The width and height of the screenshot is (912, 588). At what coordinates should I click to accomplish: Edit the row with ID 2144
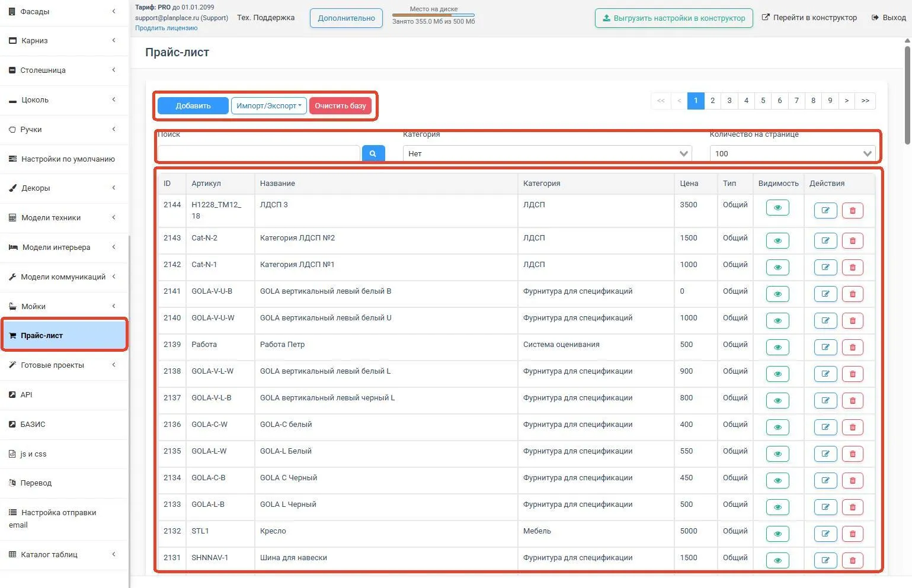[825, 210]
